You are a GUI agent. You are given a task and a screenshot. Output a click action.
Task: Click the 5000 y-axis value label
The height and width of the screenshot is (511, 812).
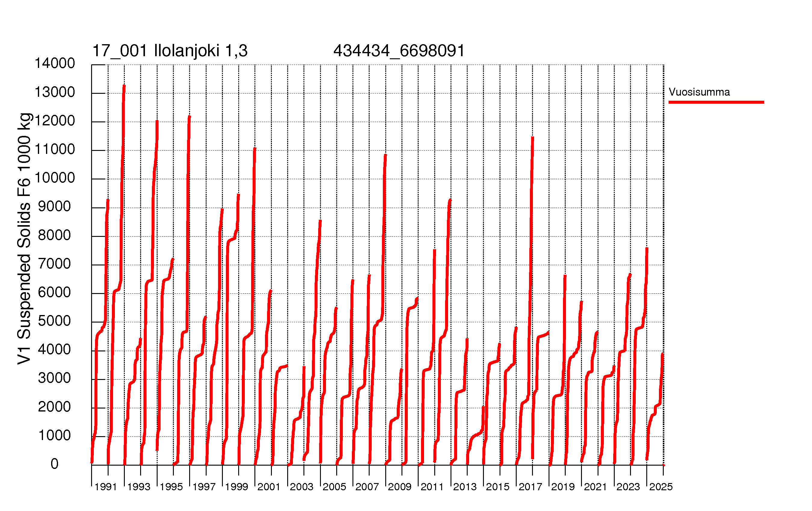click(x=54, y=320)
